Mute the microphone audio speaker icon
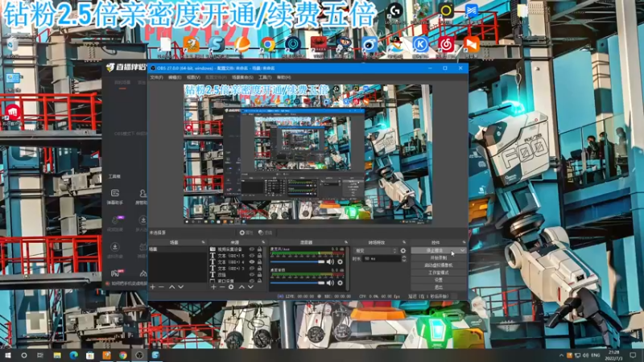The height and width of the screenshot is (362, 644). pyautogui.click(x=330, y=261)
